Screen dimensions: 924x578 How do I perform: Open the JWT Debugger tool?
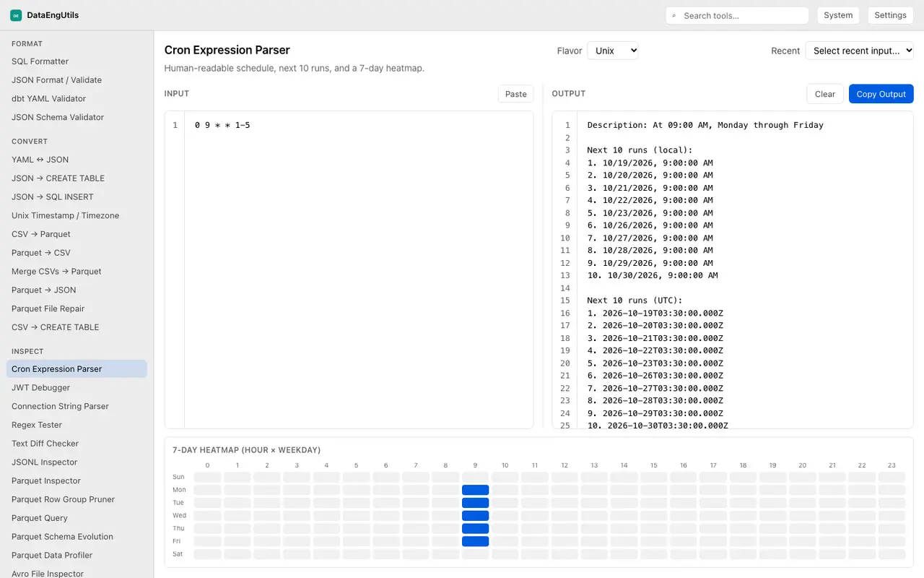[x=77, y=388]
